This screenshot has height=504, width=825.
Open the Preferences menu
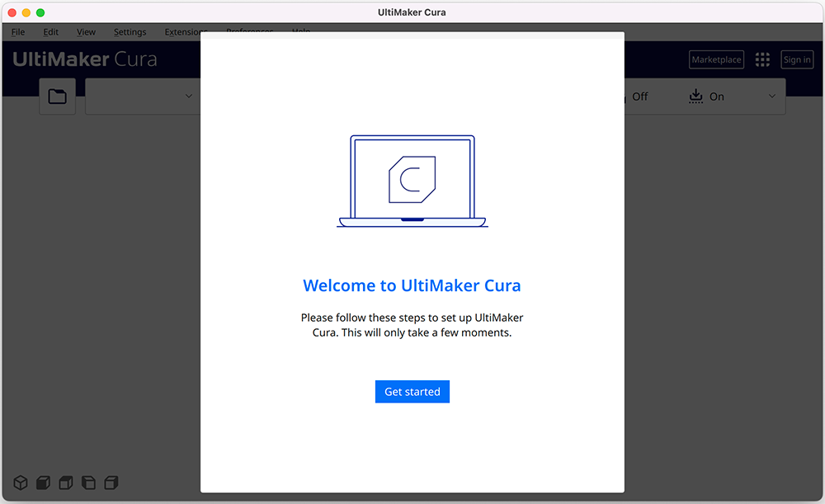click(x=249, y=31)
